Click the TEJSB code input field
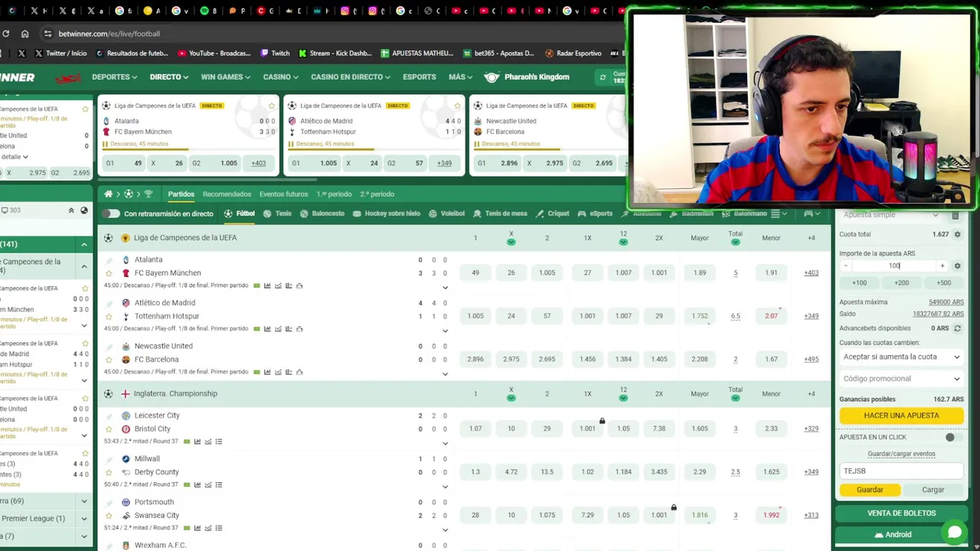This screenshot has width=980, height=551. point(901,471)
